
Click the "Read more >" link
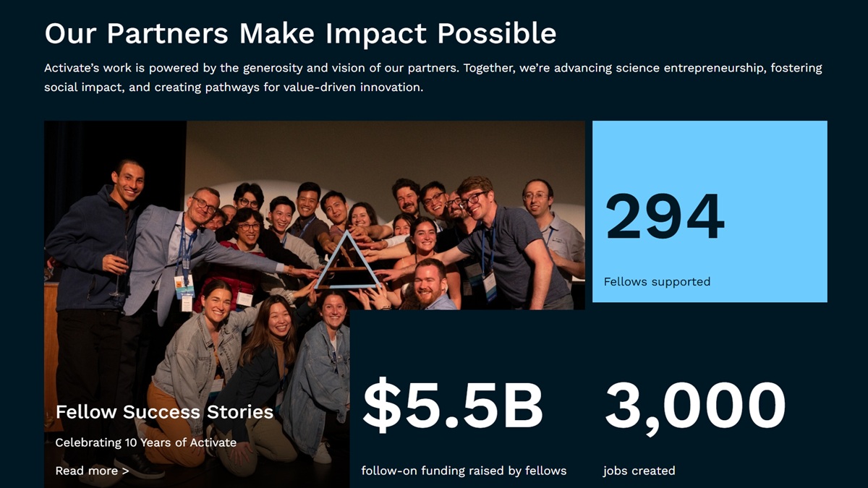pos(91,471)
